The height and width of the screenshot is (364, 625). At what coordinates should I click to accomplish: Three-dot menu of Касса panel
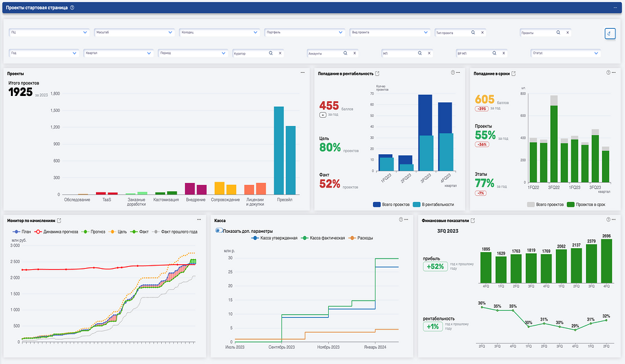[406, 219]
